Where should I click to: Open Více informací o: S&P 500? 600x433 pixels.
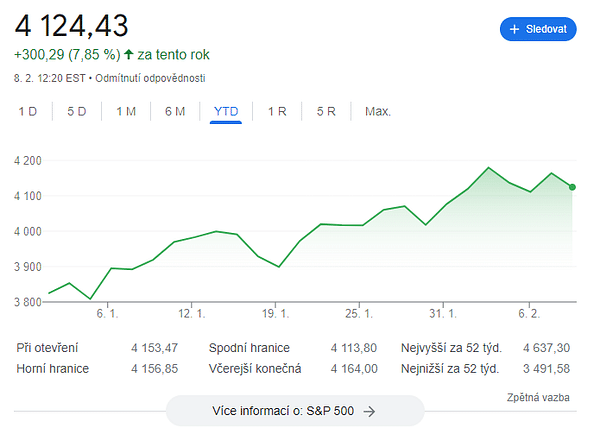295,411
